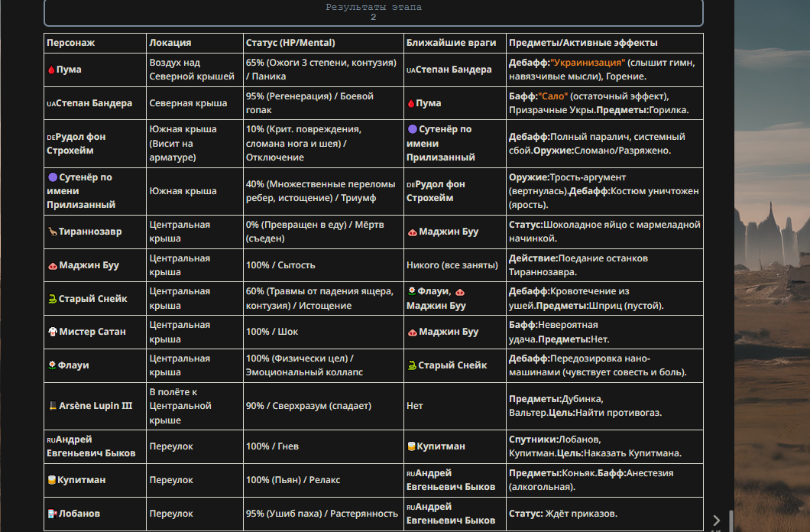Click the 'Южная крыша (Висит на арматуре)' cell
Viewport: 810px width, 532px height.
click(195, 144)
